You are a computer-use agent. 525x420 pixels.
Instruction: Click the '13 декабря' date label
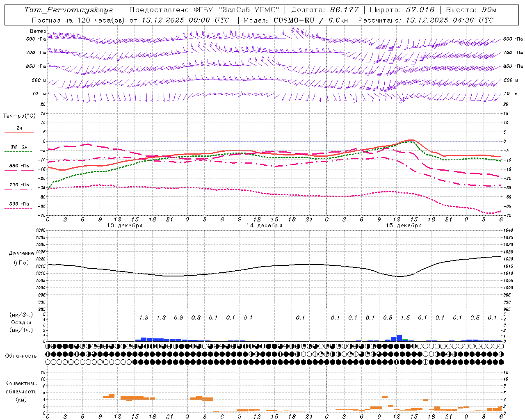point(125,226)
